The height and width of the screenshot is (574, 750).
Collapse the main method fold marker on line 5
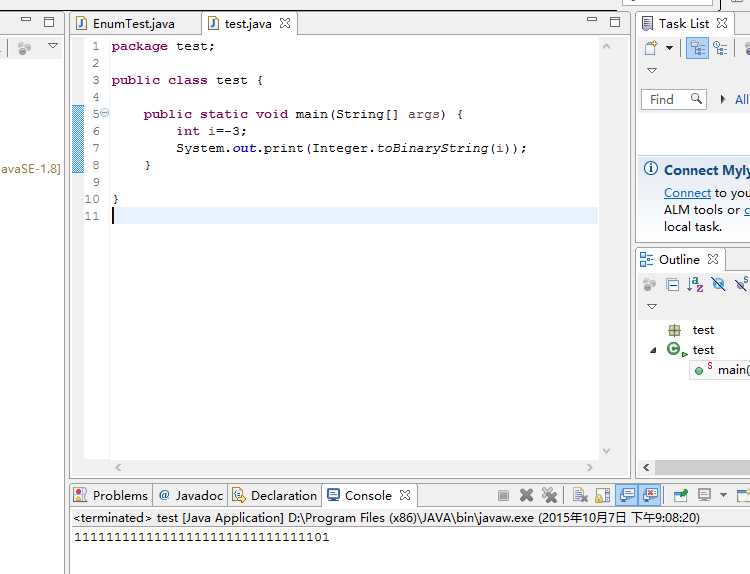(x=105, y=113)
